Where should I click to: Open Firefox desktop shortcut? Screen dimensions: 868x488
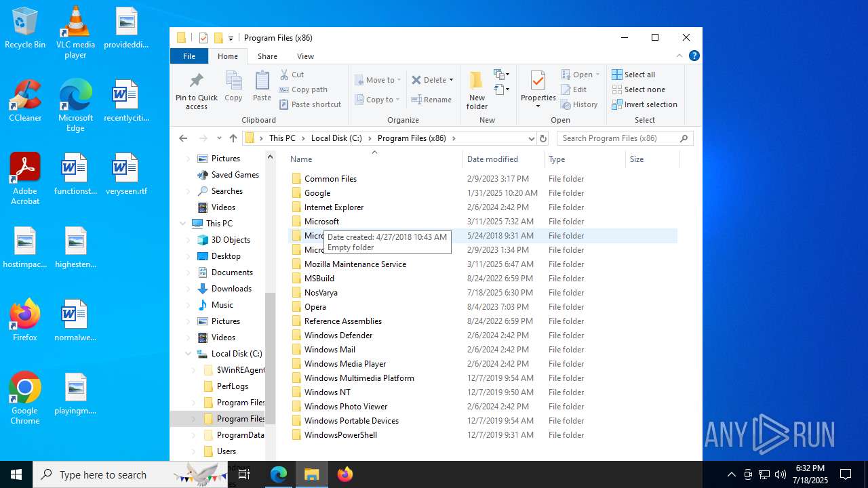(x=25, y=320)
